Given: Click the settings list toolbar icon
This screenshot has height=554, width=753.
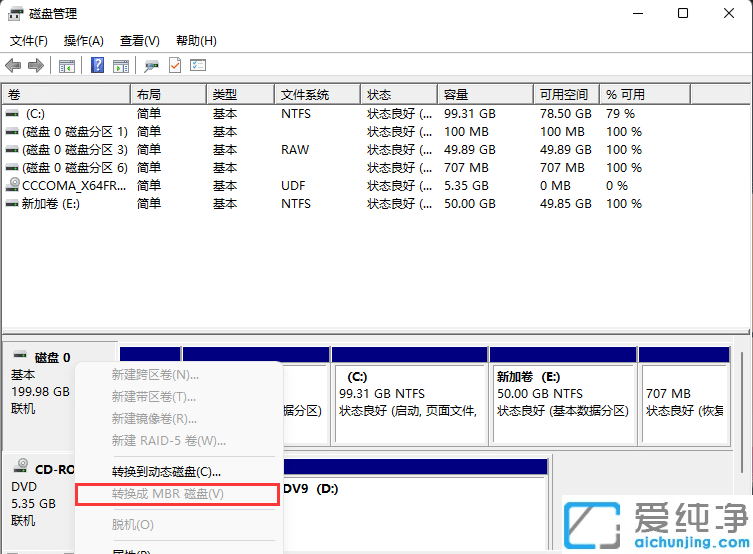Looking at the screenshot, I should tap(198, 65).
